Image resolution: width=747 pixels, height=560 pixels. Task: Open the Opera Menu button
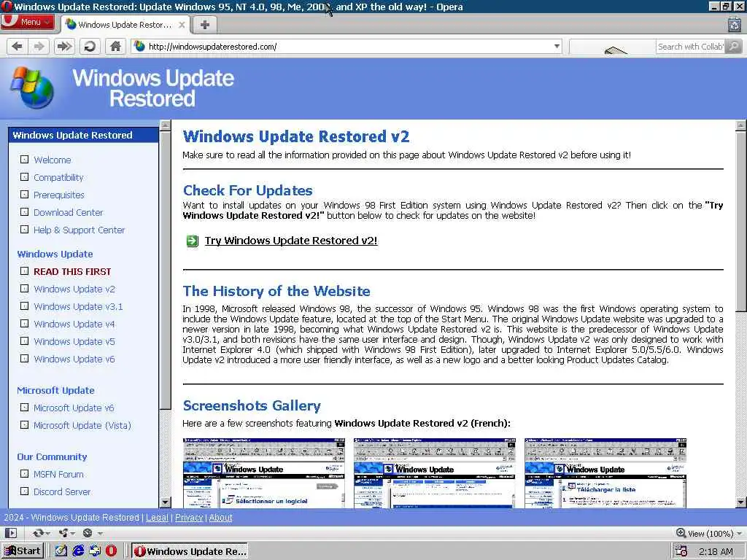28,22
